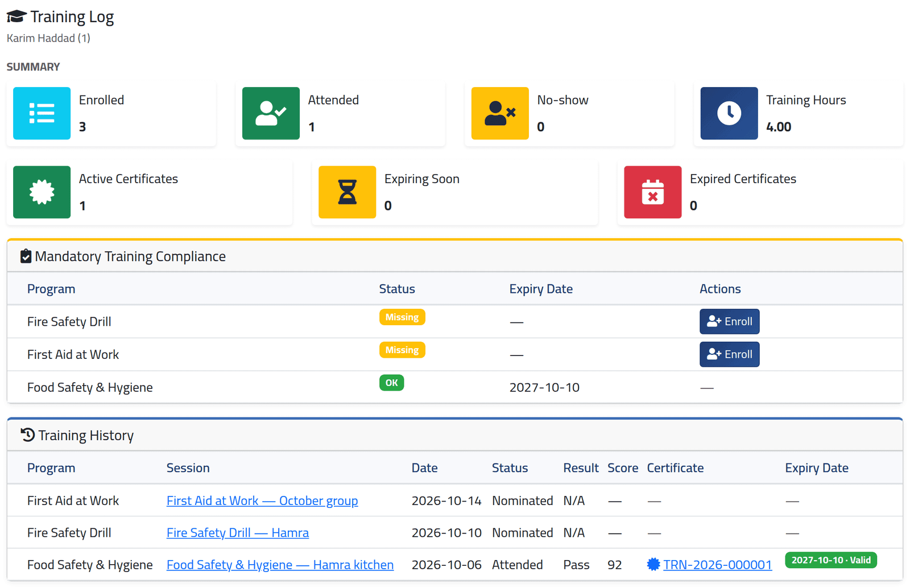Click the Expired Certificates calendar icon
This screenshot has width=910, height=588.
pyautogui.click(x=652, y=192)
